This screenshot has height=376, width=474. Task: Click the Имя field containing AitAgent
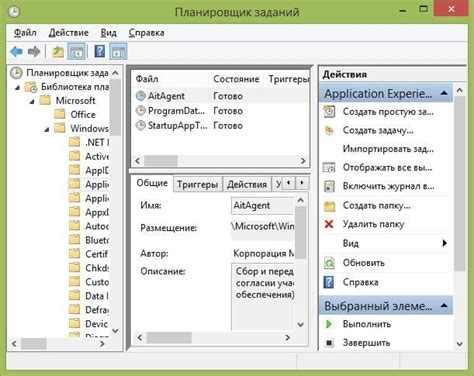pyautogui.click(x=263, y=206)
